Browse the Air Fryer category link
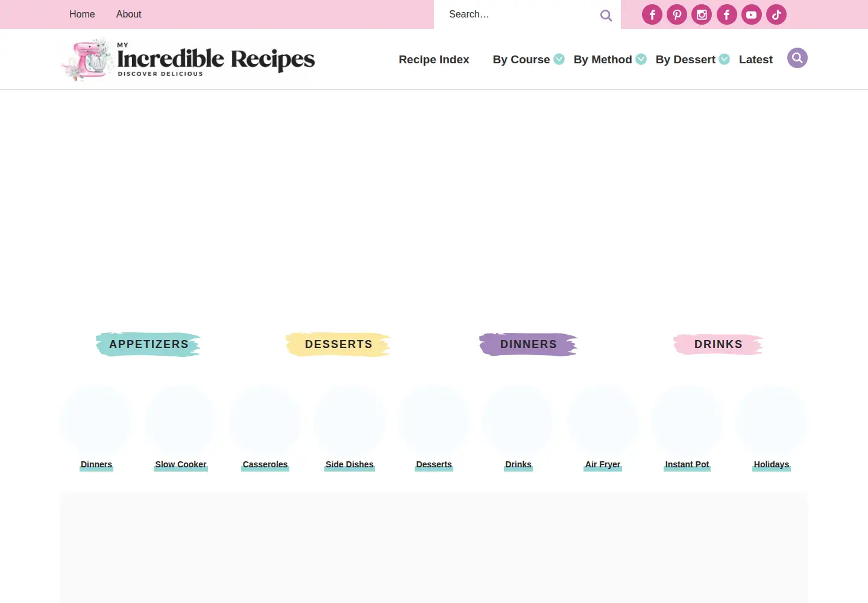868x603 pixels. tap(603, 465)
